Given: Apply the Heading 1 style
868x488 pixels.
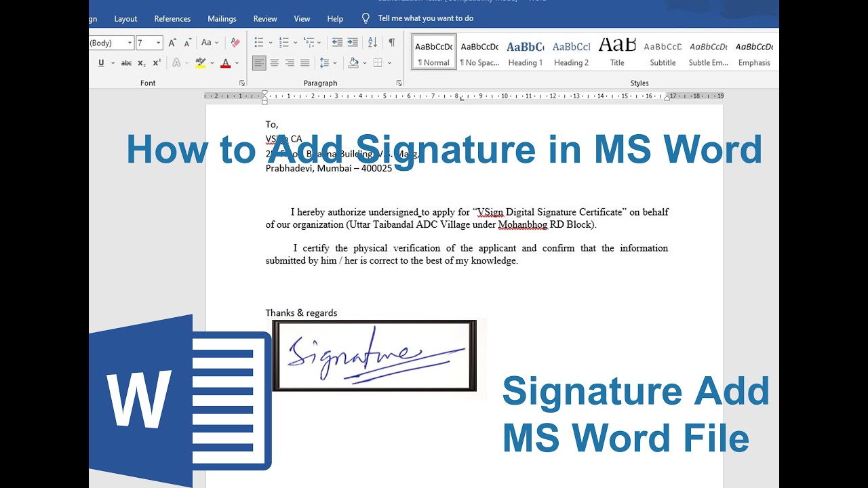Looking at the screenshot, I should 526,52.
